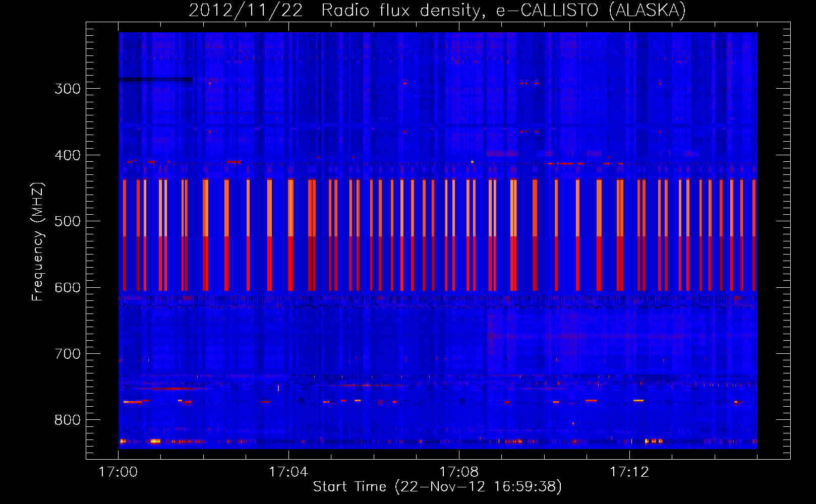The width and height of the screenshot is (816, 504).
Task: Click the 17:04 time tick label
Action: pos(288,472)
